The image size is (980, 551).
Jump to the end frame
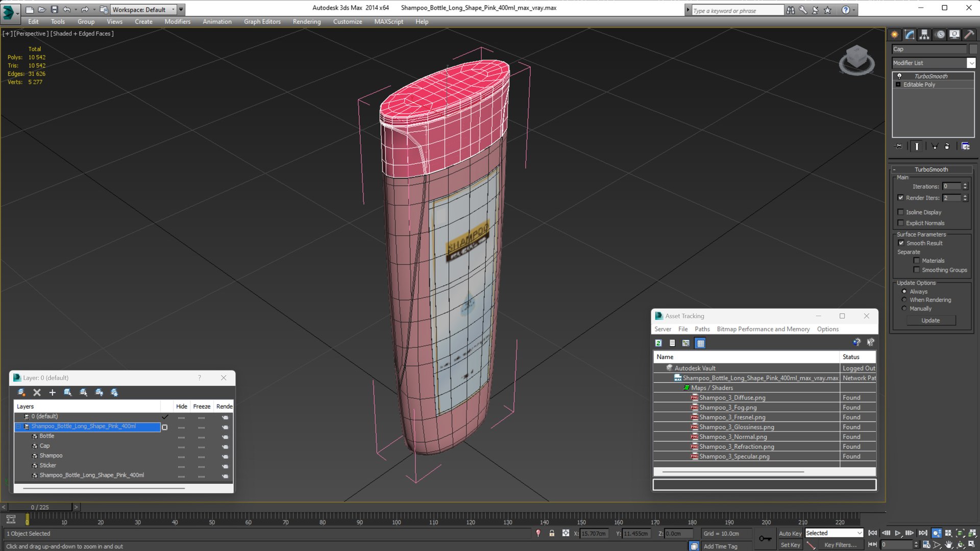(923, 533)
